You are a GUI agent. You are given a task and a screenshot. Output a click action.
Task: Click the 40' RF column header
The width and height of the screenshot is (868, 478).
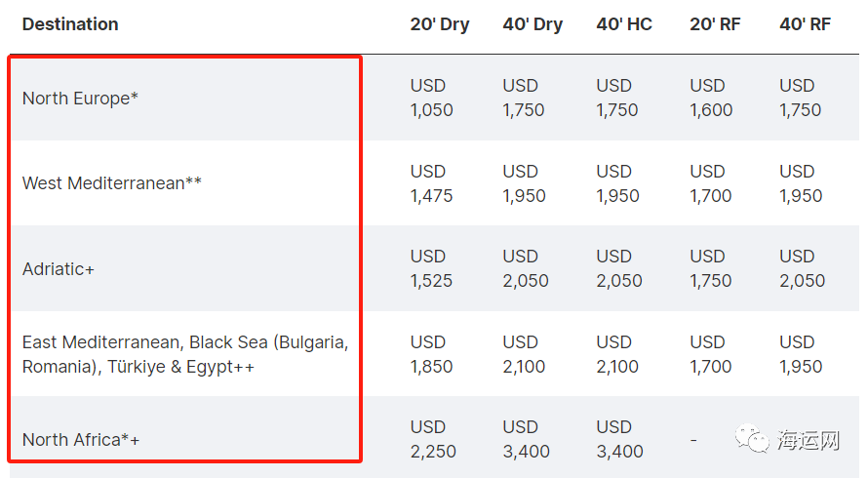[805, 24]
